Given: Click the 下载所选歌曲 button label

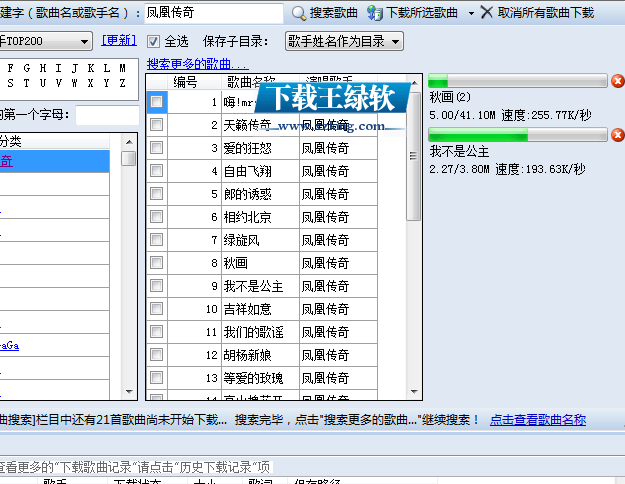Looking at the screenshot, I should point(421,13).
